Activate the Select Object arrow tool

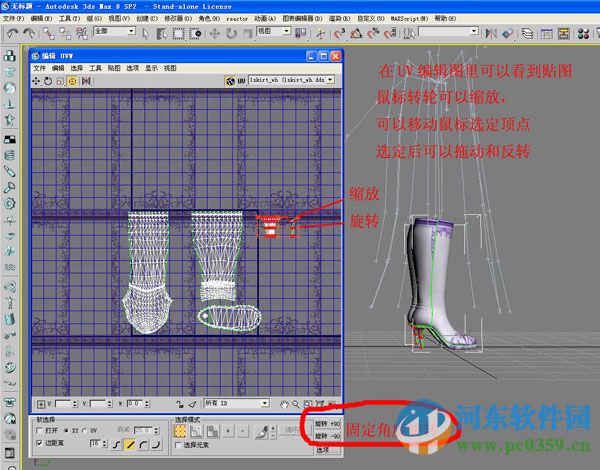tap(145, 34)
